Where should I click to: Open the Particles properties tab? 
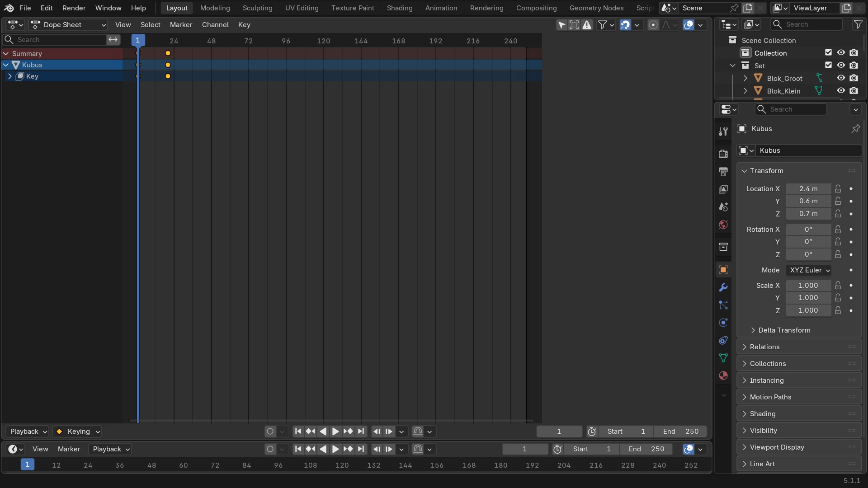point(723,305)
